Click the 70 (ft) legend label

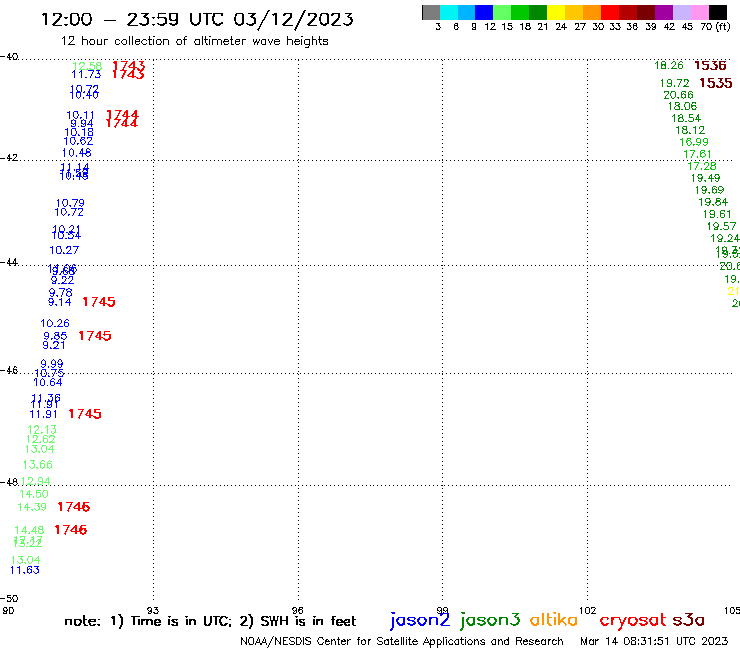(715, 26)
